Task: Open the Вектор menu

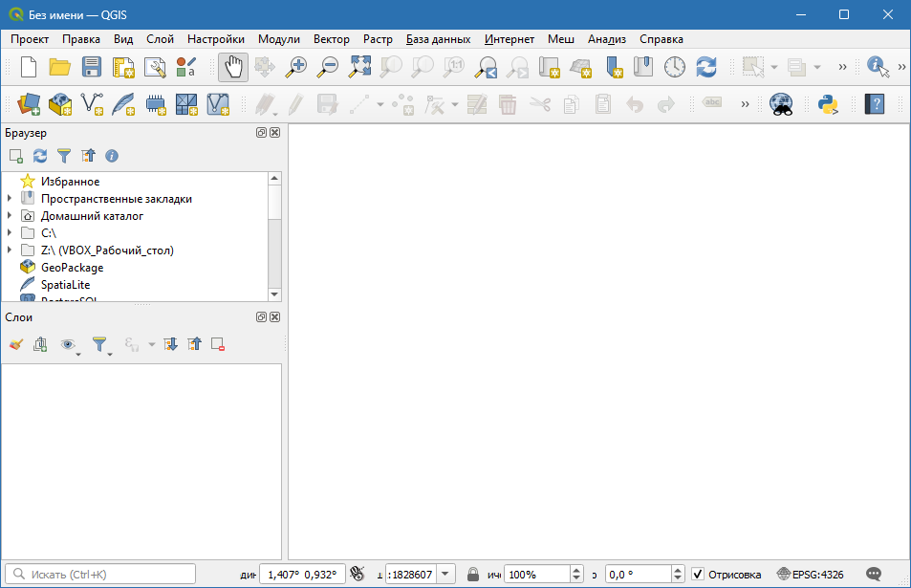Action: coord(331,39)
